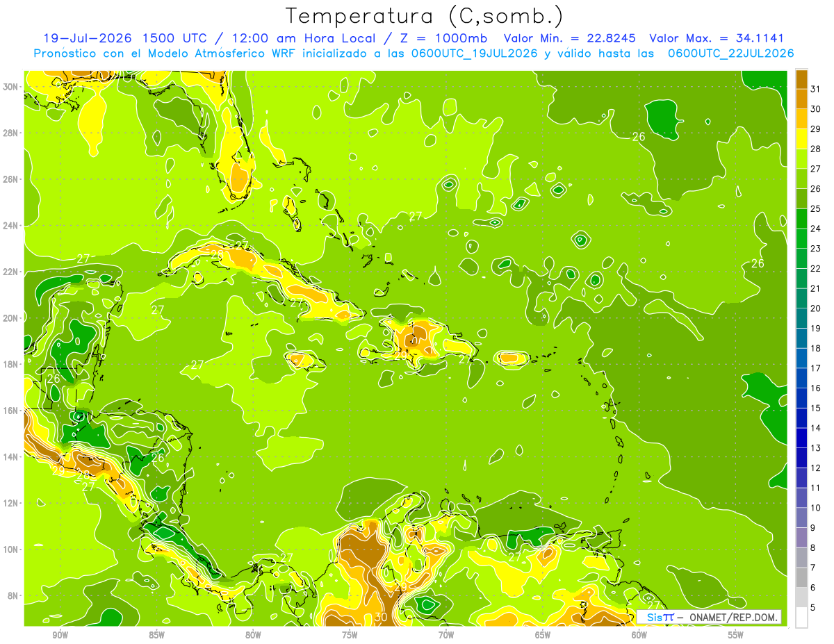Click the '80W' longitude label
This screenshot has width=834, height=644.
(x=253, y=635)
